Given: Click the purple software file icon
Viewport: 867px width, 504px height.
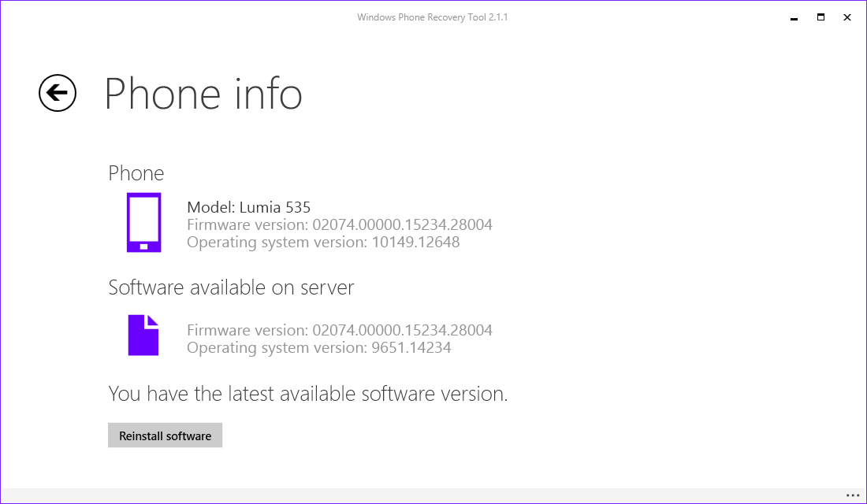Looking at the screenshot, I should pos(143,335).
